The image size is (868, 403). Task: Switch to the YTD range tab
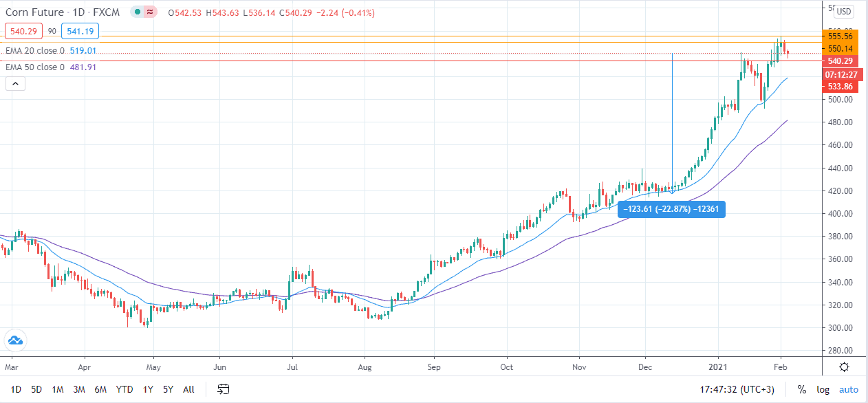[x=124, y=389]
